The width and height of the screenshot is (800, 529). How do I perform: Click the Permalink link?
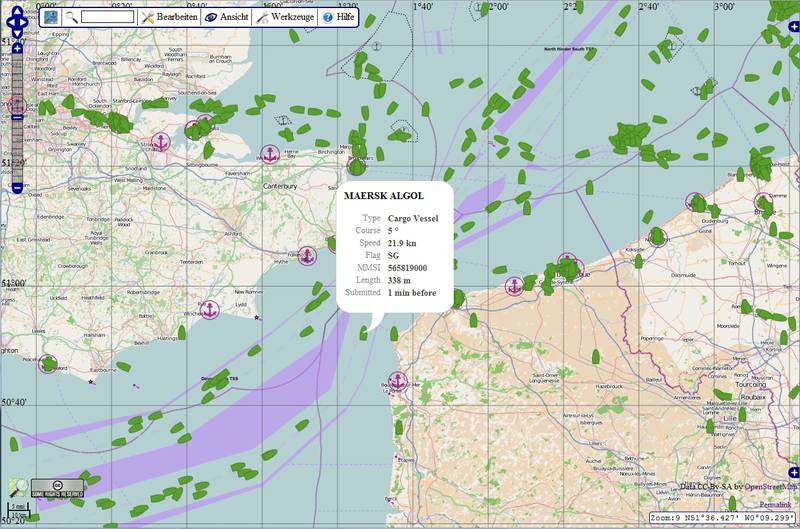pyautogui.click(x=776, y=505)
